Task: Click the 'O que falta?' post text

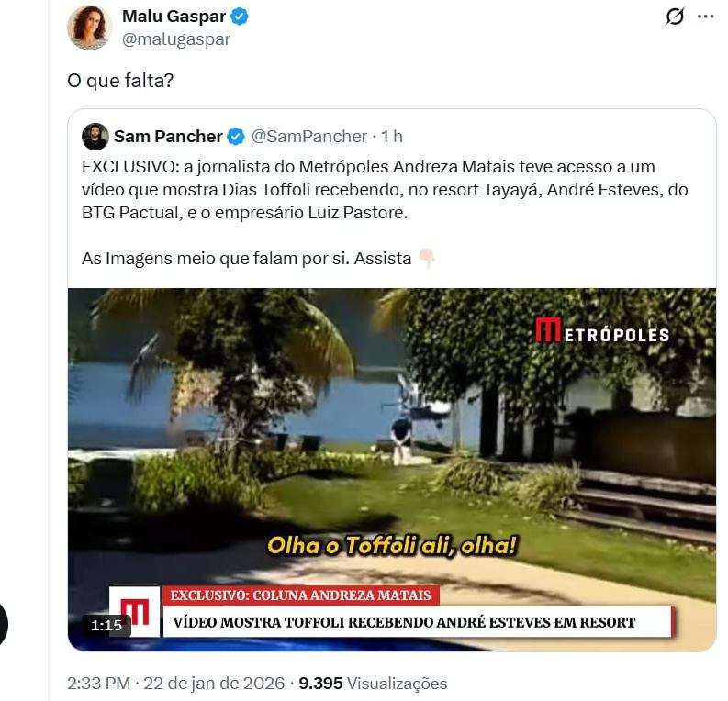Action: (120, 81)
